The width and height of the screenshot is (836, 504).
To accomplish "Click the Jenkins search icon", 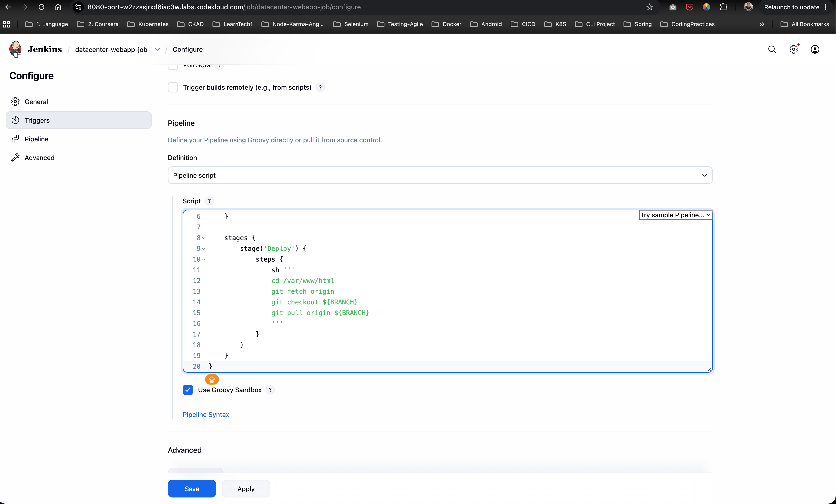I will click(772, 50).
